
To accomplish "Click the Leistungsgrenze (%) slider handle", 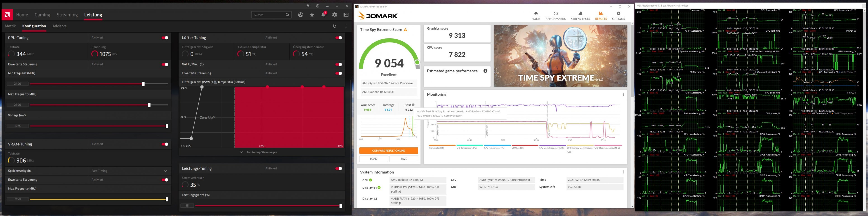I will (341, 206).
